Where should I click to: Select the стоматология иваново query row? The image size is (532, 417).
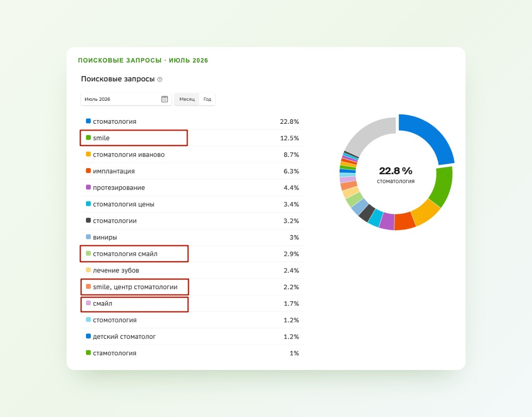[192, 154]
